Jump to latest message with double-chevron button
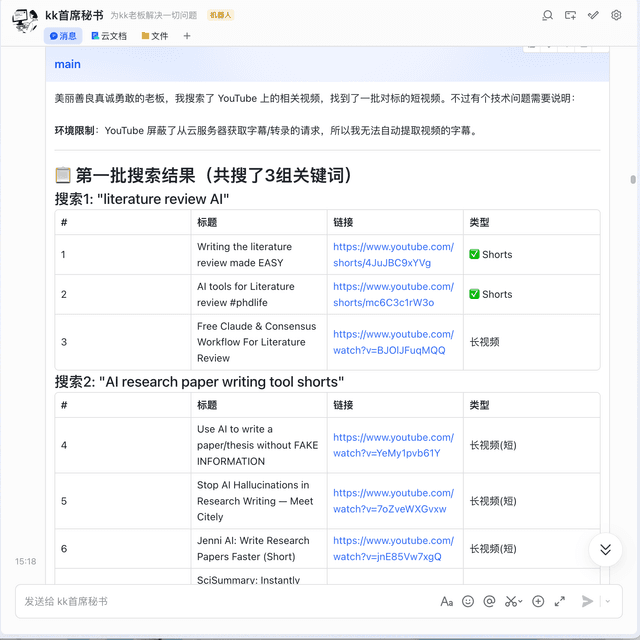Viewport: 640px width, 640px height. (605, 549)
